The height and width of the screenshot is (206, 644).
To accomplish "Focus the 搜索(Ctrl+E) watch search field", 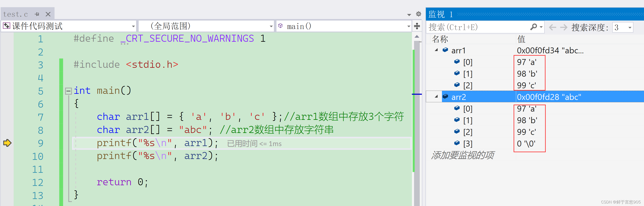I will 477,27.
